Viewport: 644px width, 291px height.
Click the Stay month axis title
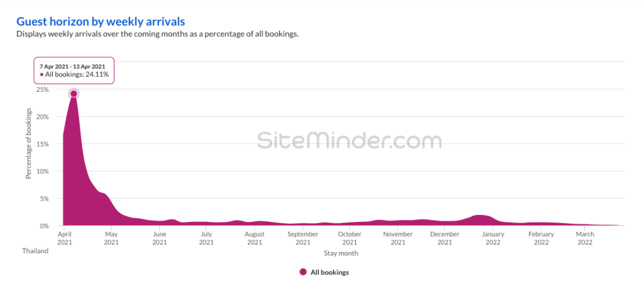coord(340,253)
